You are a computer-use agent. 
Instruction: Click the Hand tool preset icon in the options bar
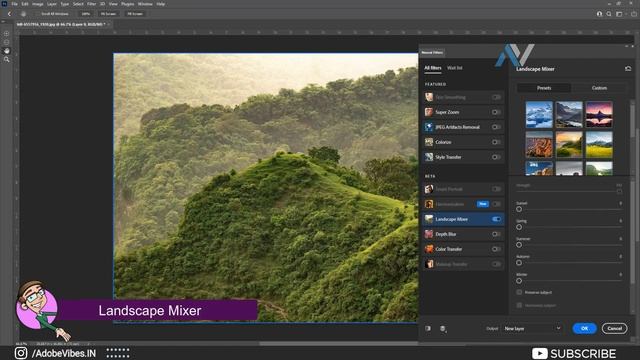(23, 14)
